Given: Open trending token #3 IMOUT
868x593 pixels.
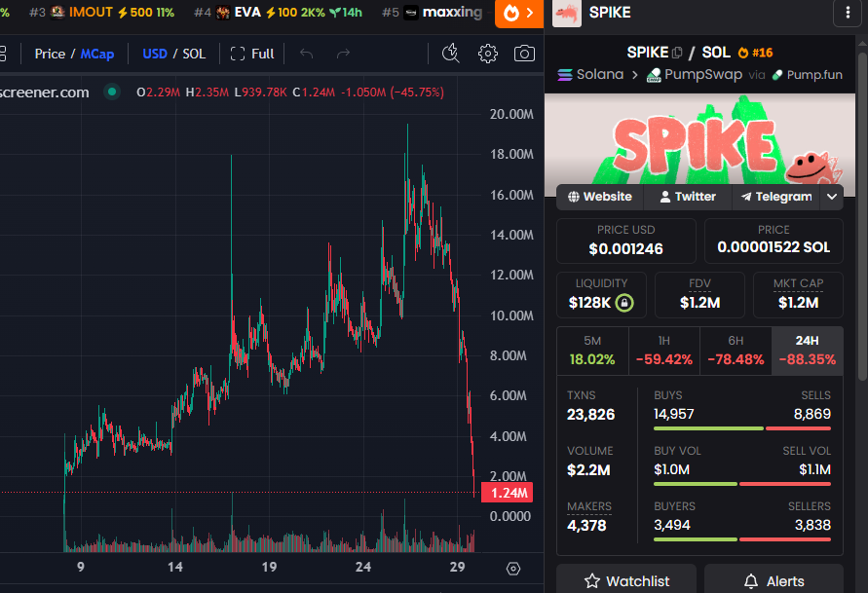Looking at the screenshot, I should pos(101,12).
